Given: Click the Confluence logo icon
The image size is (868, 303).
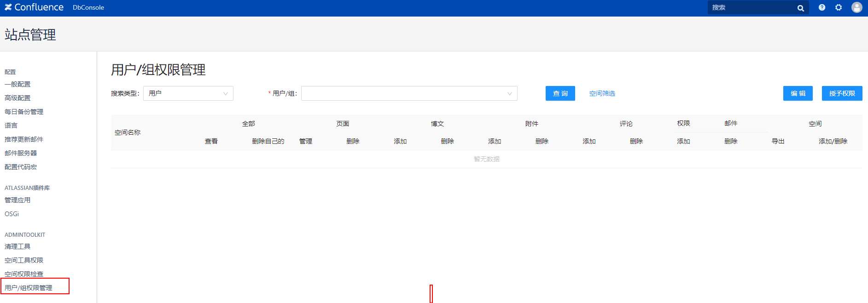Looking at the screenshot, I should [8, 7].
